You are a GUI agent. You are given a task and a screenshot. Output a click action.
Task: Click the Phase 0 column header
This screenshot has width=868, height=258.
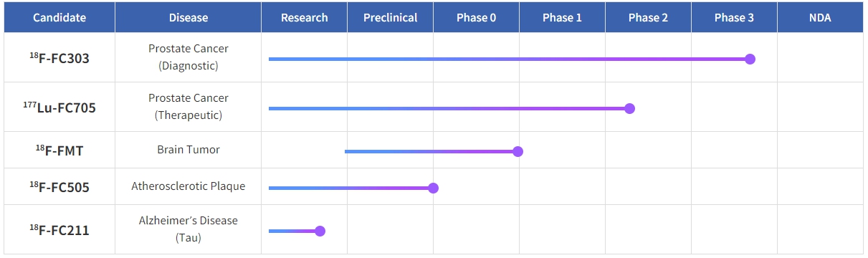477,18
